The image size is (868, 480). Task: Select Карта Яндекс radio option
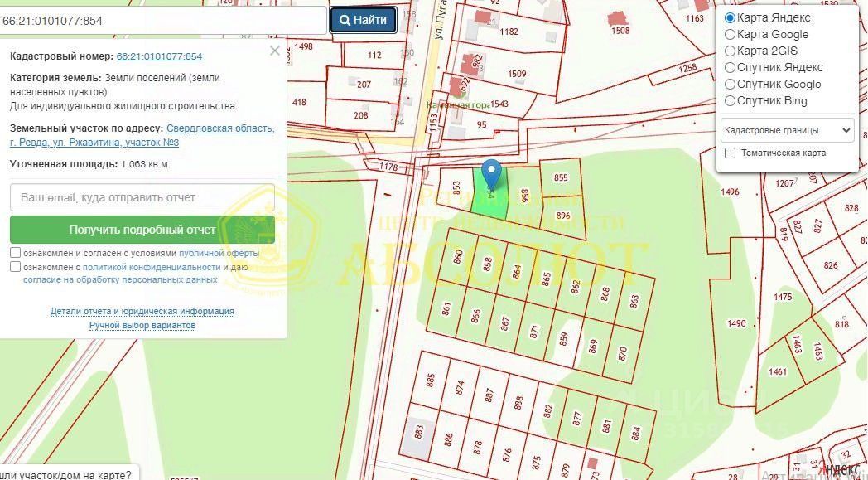(x=731, y=17)
